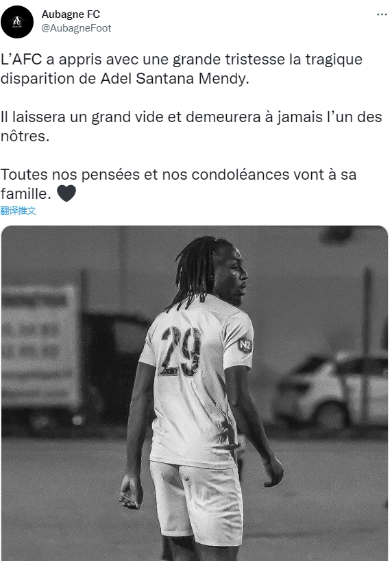Image resolution: width=392 pixels, height=561 pixels.
Task: Click the name Adel Santana Mendy in tweet
Action: click(174, 78)
